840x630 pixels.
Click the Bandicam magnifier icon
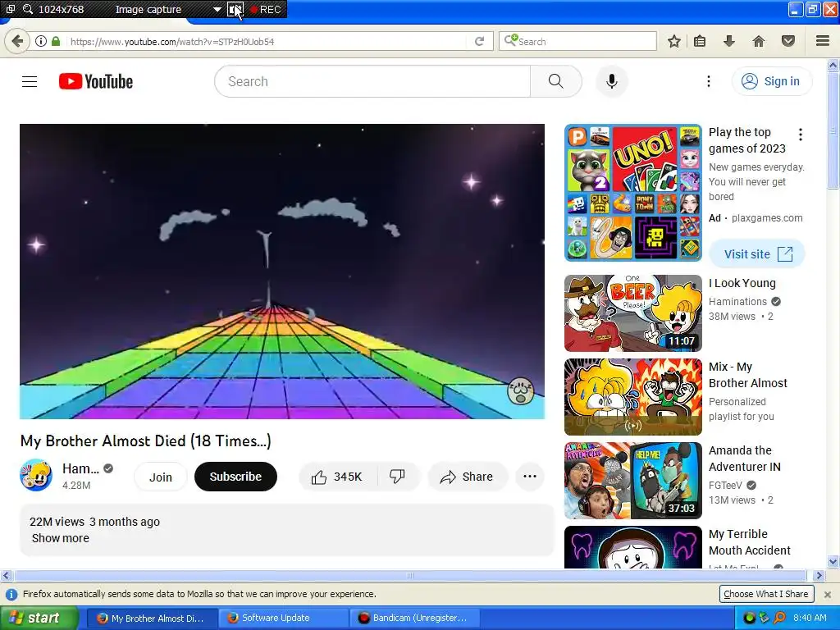point(27,9)
